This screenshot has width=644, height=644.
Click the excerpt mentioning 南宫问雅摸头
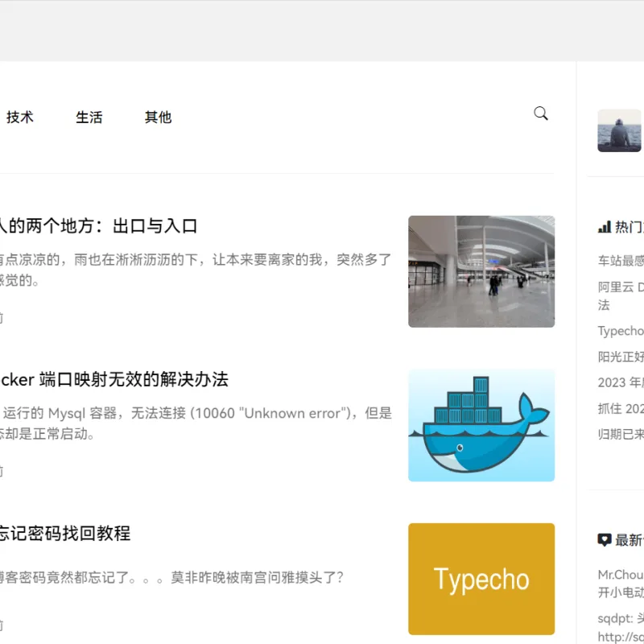pos(171,577)
